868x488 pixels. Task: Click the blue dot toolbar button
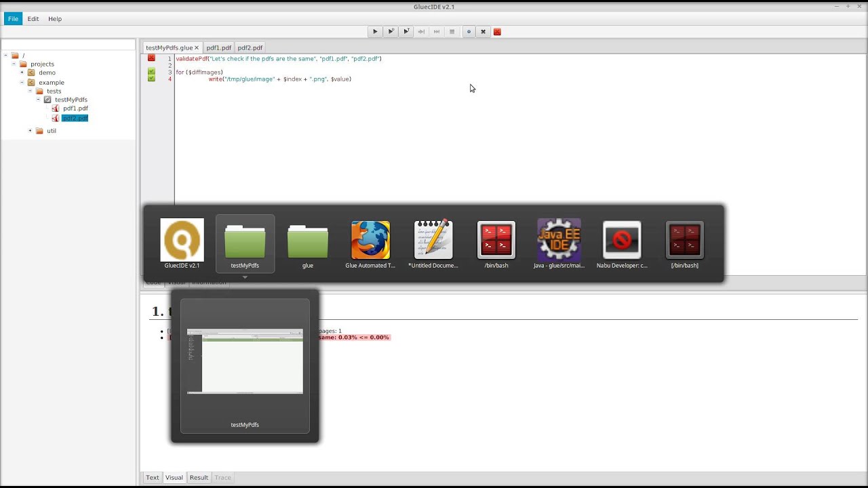click(468, 32)
